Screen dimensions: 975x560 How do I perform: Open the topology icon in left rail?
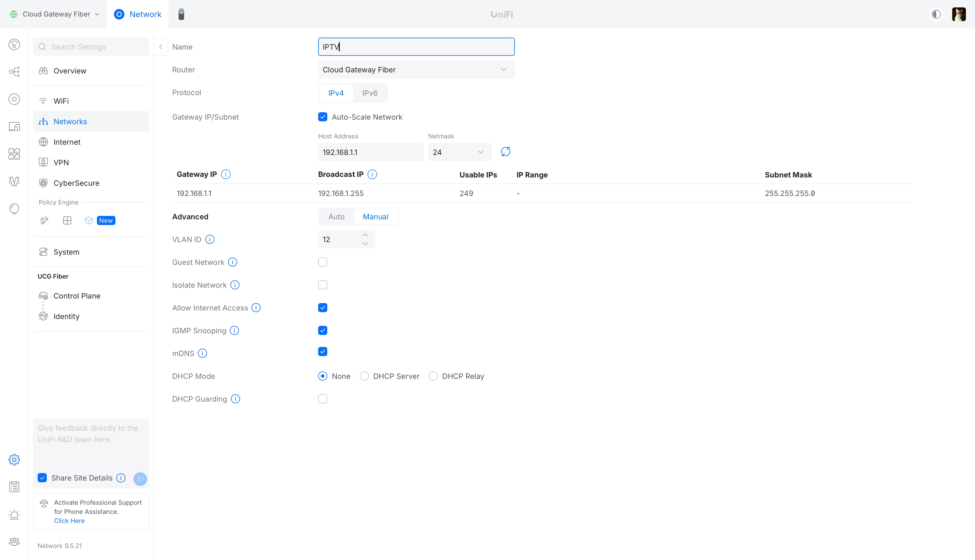point(14,72)
